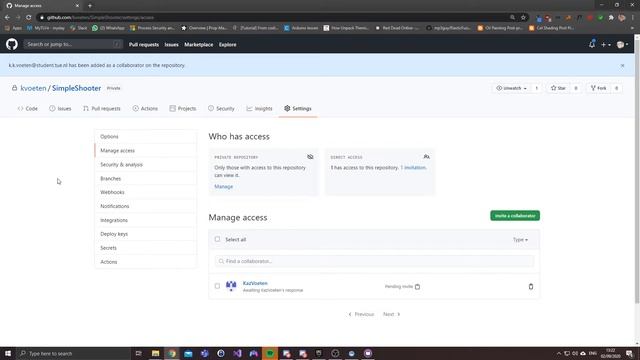The width and height of the screenshot is (640, 360).
Task: Open File Explorer from the taskbar
Action: pyautogui.click(x=156, y=353)
